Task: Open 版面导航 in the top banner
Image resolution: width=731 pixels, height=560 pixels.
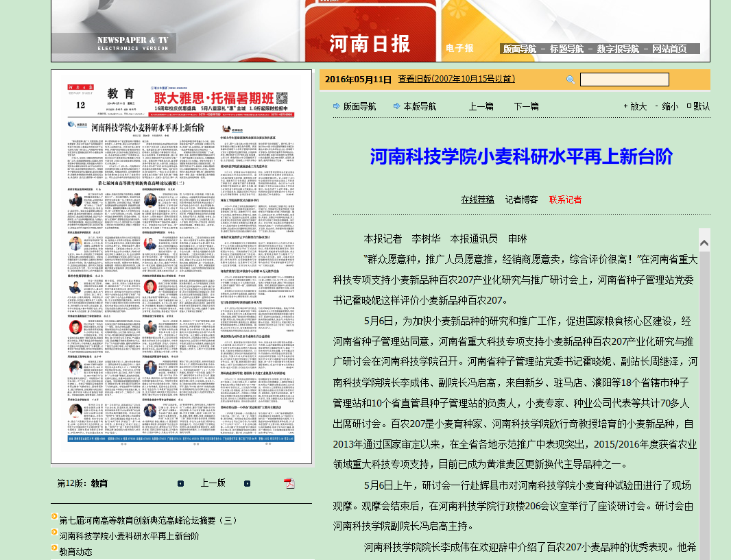Action: click(x=519, y=49)
